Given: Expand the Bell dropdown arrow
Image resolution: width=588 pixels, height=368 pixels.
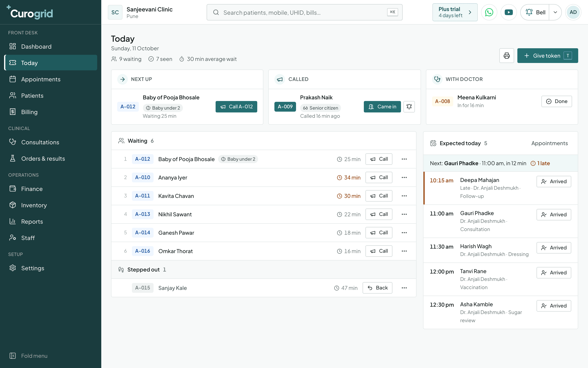Looking at the screenshot, I should pos(555,12).
